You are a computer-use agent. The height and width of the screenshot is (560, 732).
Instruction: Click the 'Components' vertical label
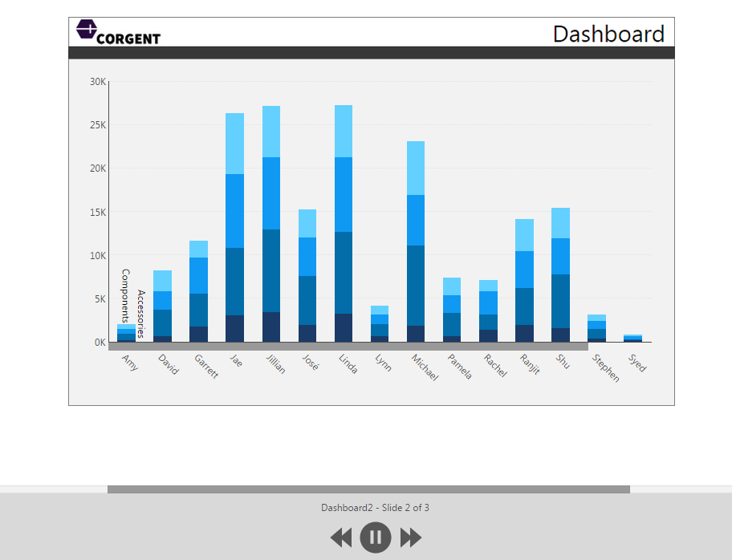125,296
